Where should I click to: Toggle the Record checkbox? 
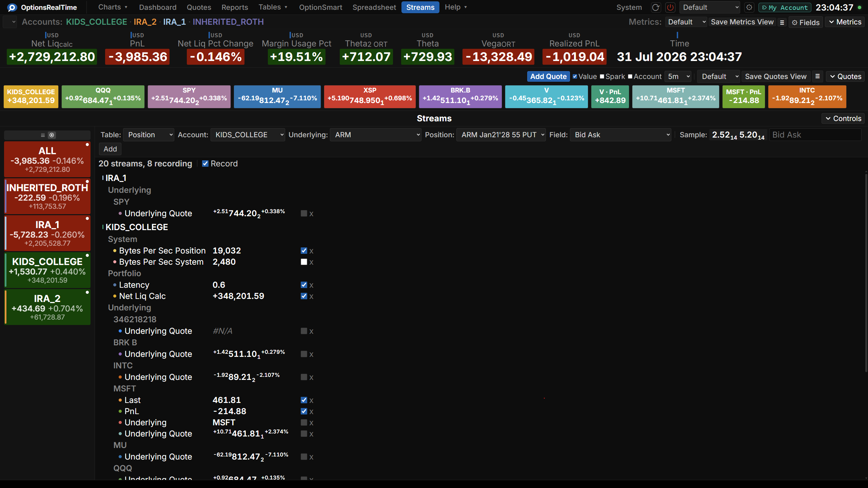coord(205,164)
